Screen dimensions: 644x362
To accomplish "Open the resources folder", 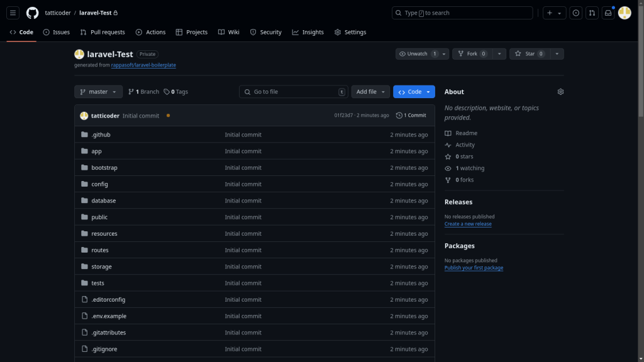I will click(104, 234).
